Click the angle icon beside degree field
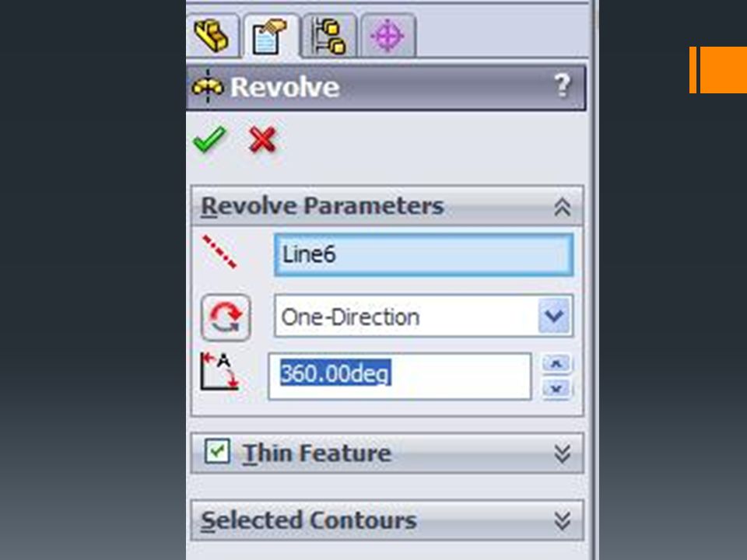This screenshot has width=747, height=560. click(x=219, y=372)
